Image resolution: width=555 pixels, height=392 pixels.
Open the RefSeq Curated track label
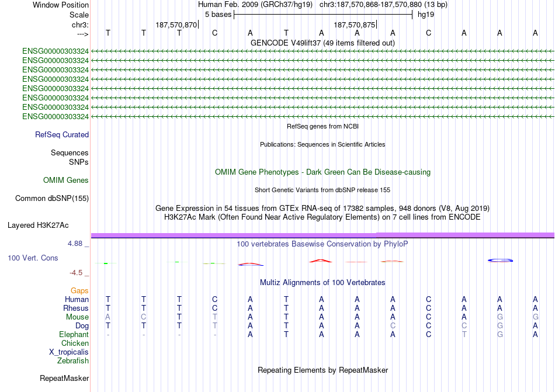tap(62, 135)
